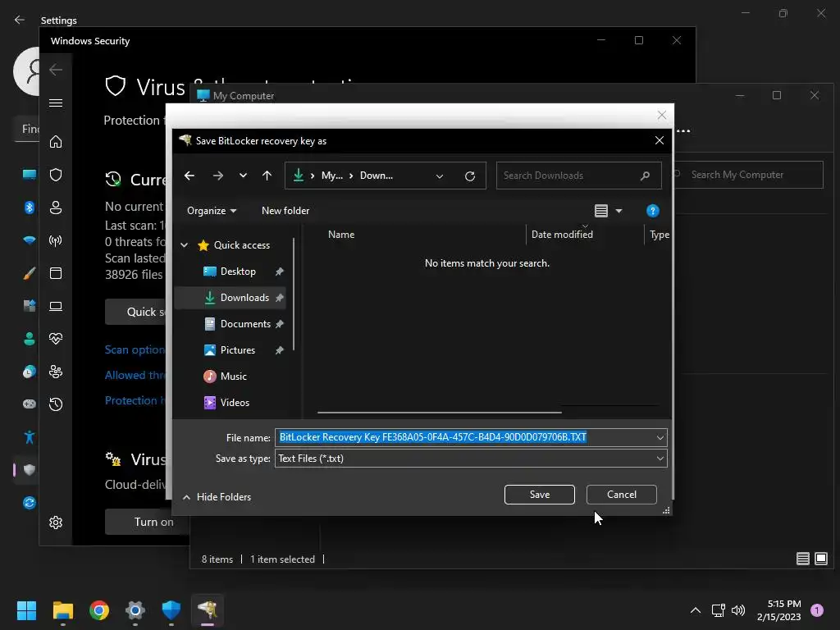Open the Organize menu

coord(211,211)
